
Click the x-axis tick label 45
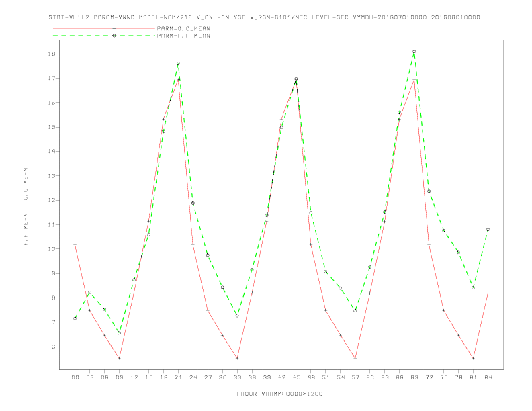click(x=296, y=377)
